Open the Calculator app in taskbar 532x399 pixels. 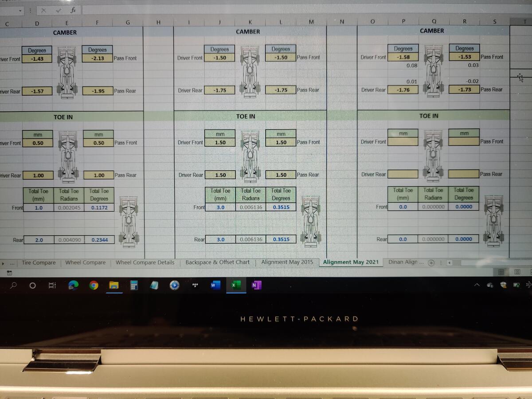coord(134,286)
